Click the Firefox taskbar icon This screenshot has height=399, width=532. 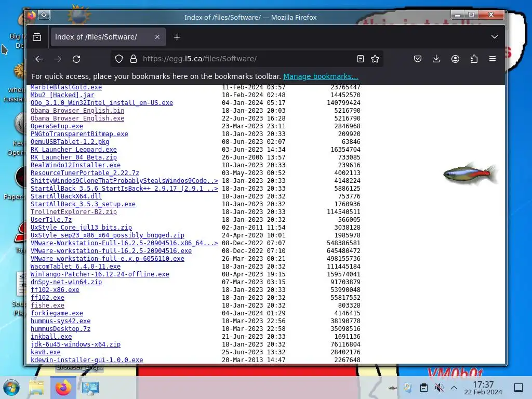point(63,388)
